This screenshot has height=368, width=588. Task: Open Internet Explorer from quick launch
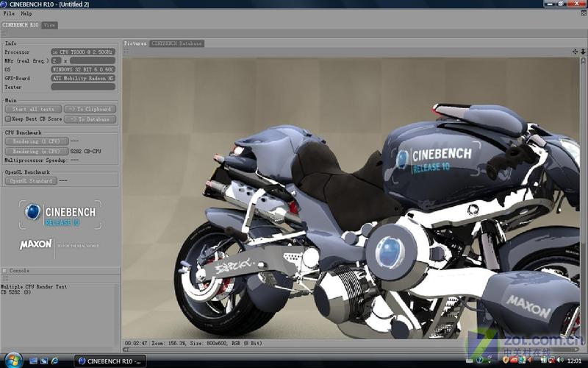pyautogui.click(x=54, y=361)
